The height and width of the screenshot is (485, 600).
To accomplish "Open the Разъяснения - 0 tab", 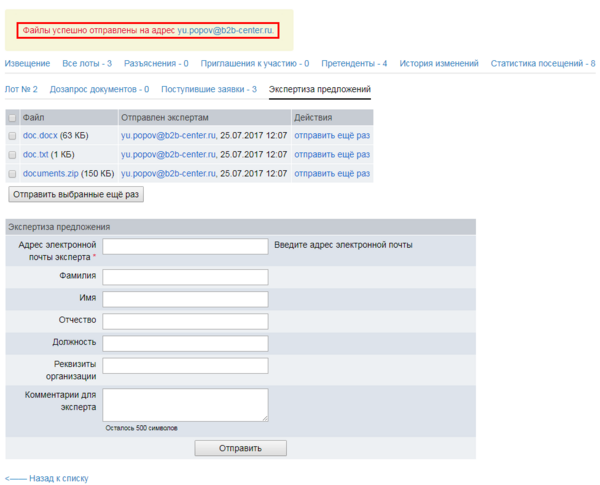I will point(156,63).
